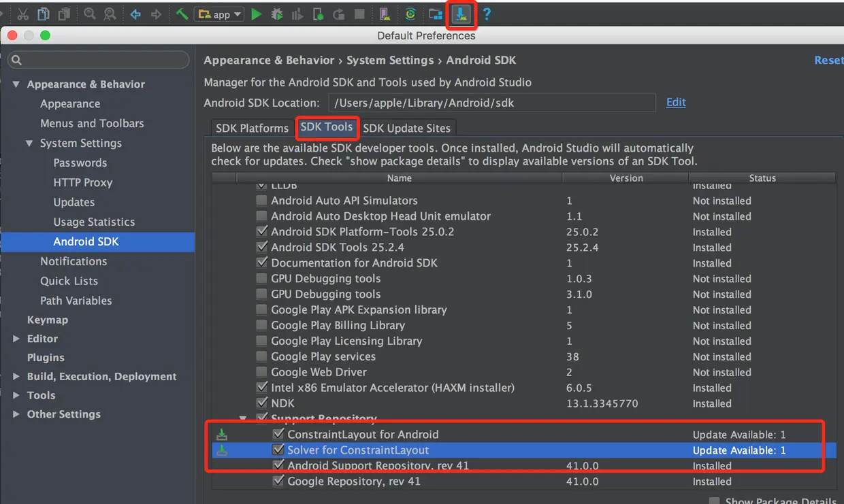Open the Plugins settings page

pos(46,358)
